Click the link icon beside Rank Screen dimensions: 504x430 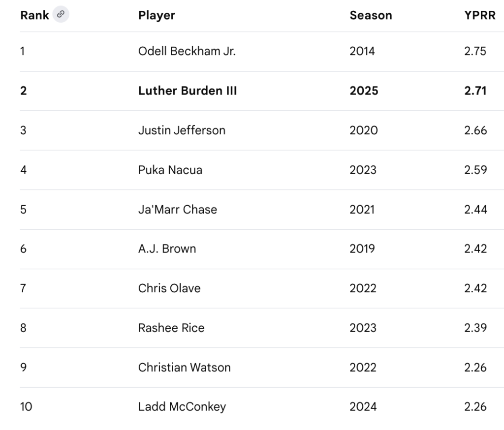click(61, 14)
